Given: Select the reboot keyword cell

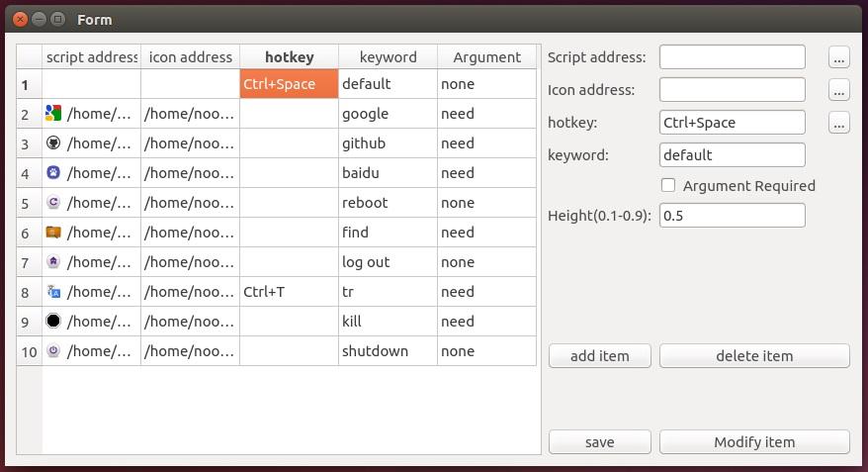Looking at the screenshot, I should [x=389, y=202].
